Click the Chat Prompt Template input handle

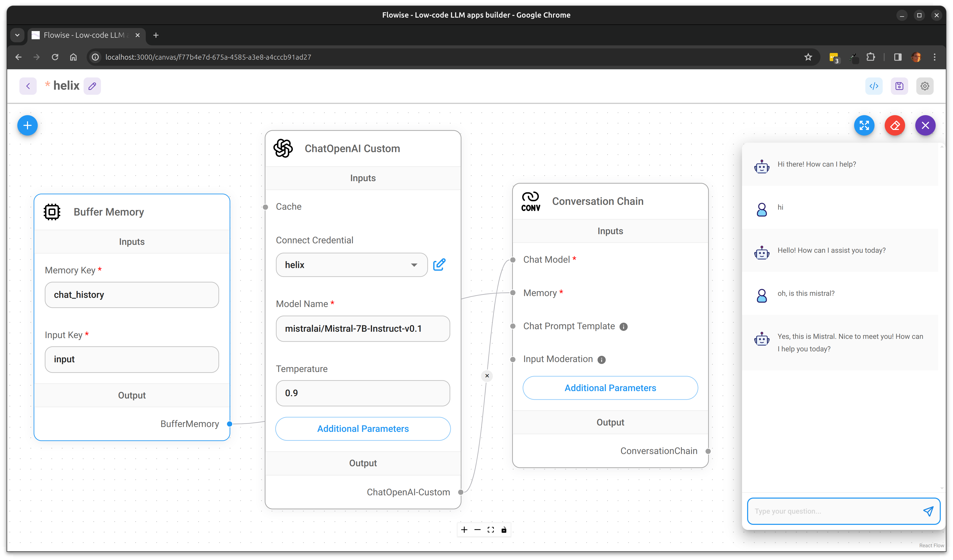[x=513, y=326]
